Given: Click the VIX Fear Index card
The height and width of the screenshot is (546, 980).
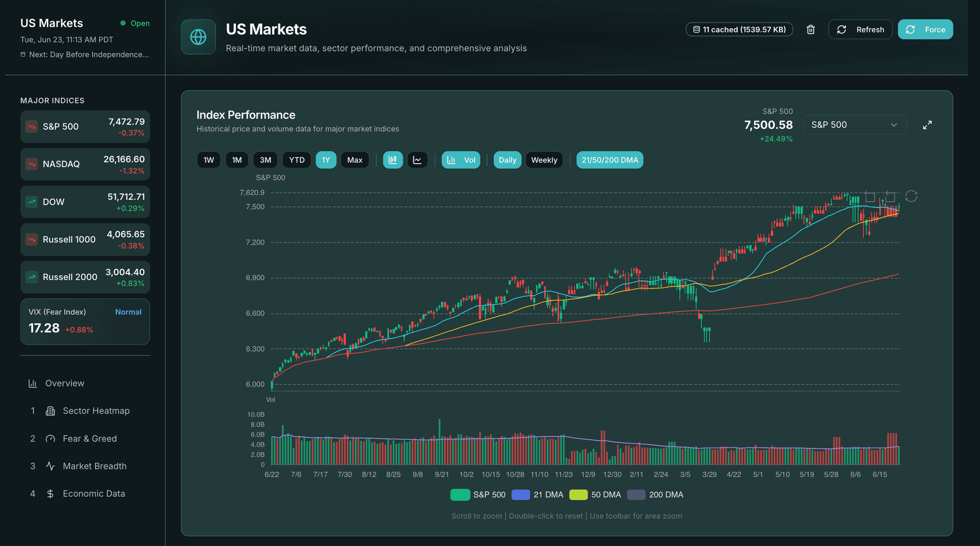Looking at the screenshot, I should coord(85,322).
